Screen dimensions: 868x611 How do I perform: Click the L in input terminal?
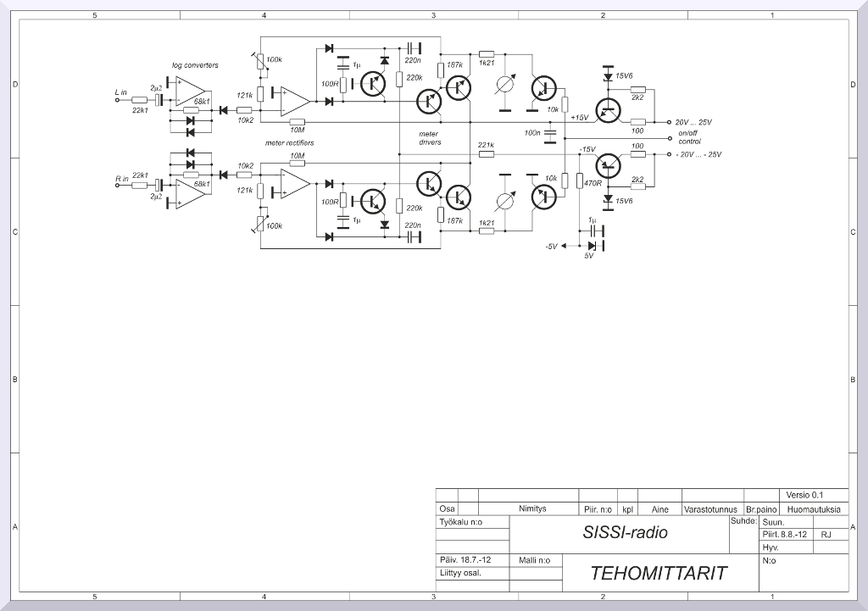118,99
